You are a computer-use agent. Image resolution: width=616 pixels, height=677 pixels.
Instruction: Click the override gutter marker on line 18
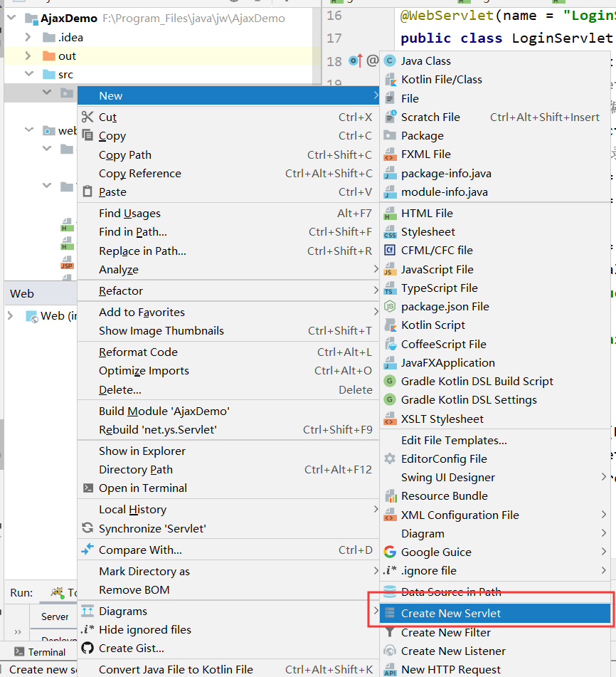pos(356,61)
